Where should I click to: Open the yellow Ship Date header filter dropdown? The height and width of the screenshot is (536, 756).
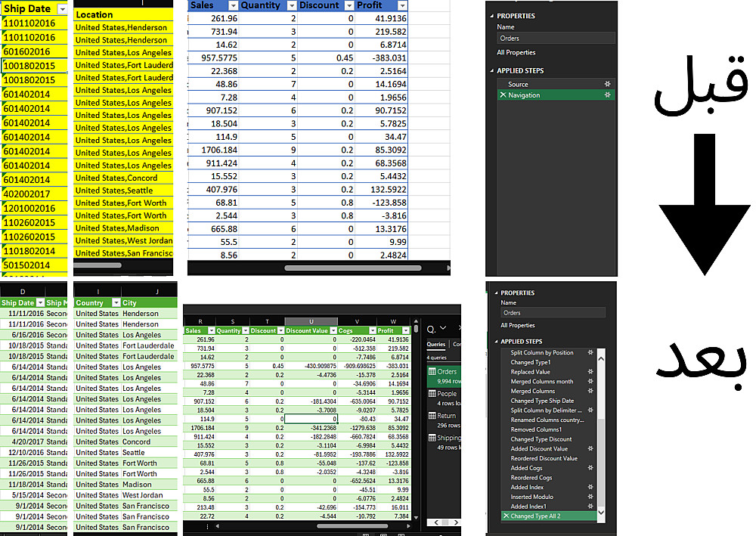62,8
